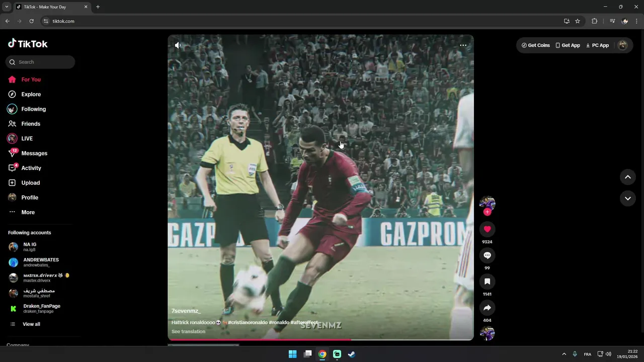Click the #cristianoronaldo hashtag

(x=248, y=322)
